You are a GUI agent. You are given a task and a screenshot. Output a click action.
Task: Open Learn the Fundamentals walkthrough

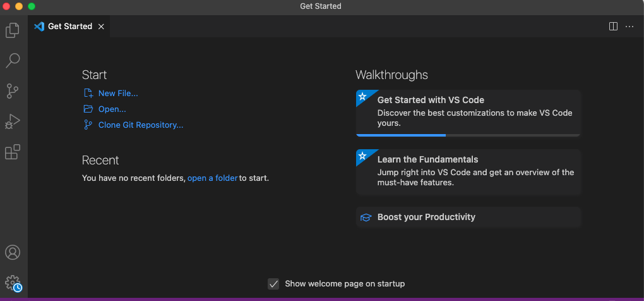pos(468,172)
